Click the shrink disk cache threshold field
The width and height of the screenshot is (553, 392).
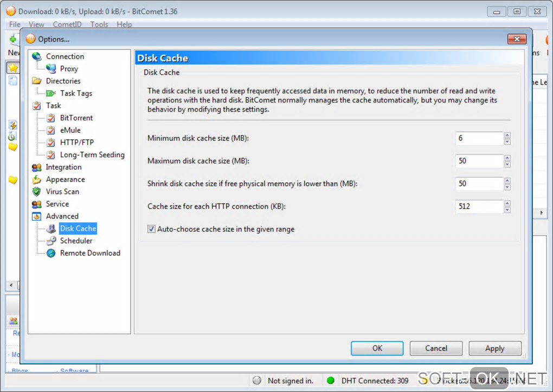(x=479, y=184)
